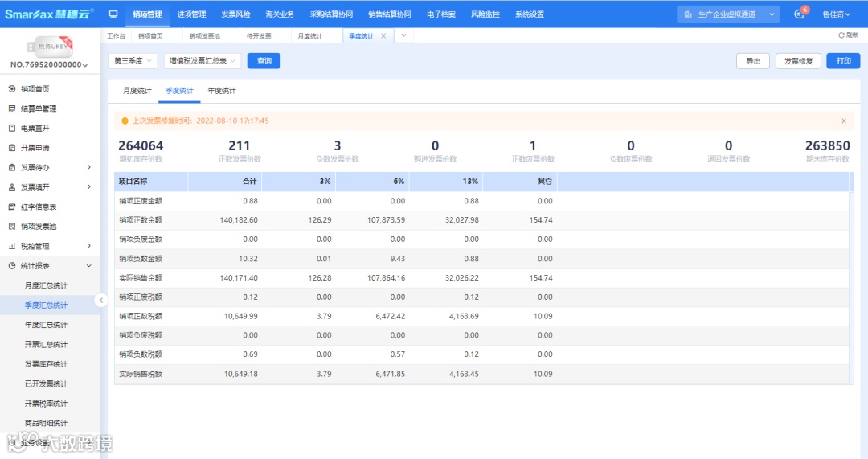Expand the 税控管理 submenu
Image resolution: width=868 pixels, height=459 pixels.
click(89, 246)
